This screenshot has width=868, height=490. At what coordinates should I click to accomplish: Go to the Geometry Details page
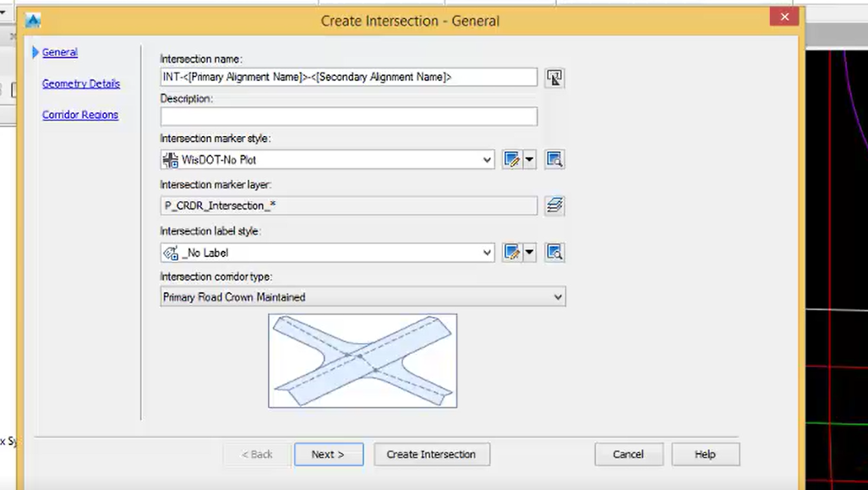click(81, 84)
